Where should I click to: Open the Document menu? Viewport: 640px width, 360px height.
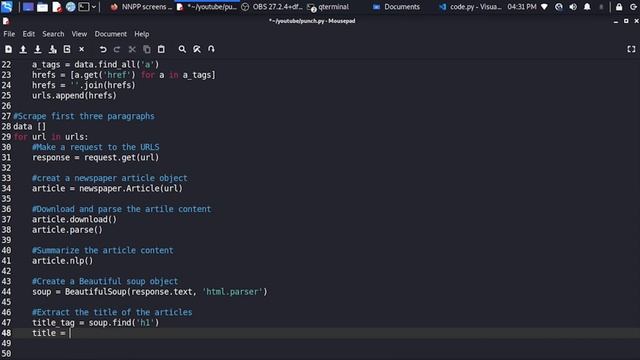click(x=111, y=34)
